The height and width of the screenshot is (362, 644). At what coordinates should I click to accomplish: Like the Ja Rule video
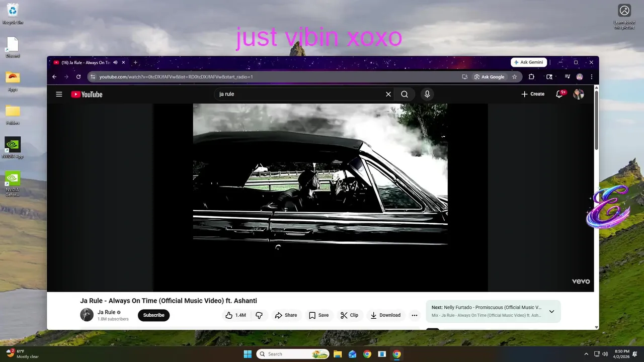(x=235, y=315)
